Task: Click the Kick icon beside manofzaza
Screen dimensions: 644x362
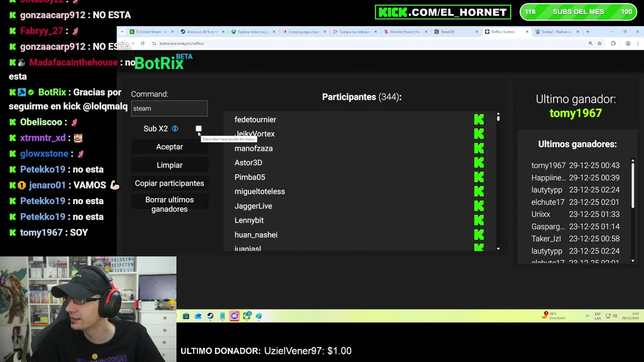Action: click(479, 148)
